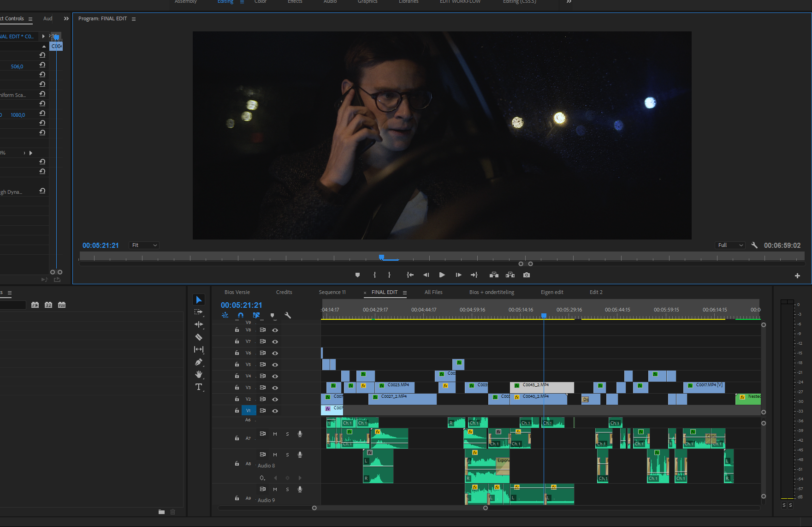Screen dimensions: 812x527
Task: Select the Pen tool
Action: 199,362
